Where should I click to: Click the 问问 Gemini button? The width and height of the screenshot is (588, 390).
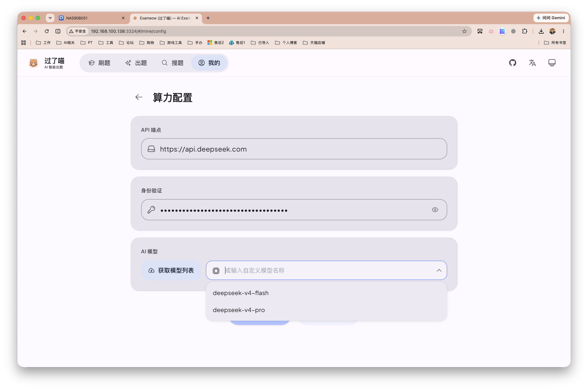(x=551, y=18)
